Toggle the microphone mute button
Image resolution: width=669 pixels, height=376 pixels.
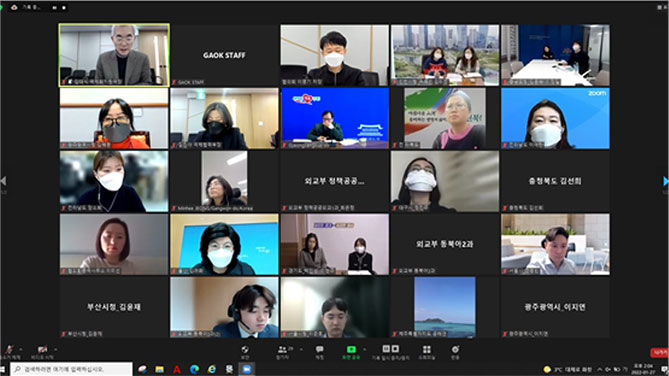(9, 350)
